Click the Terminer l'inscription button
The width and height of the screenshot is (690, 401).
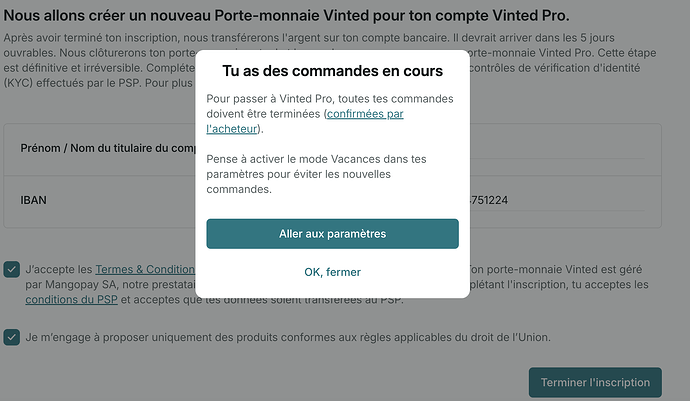[x=595, y=382]
